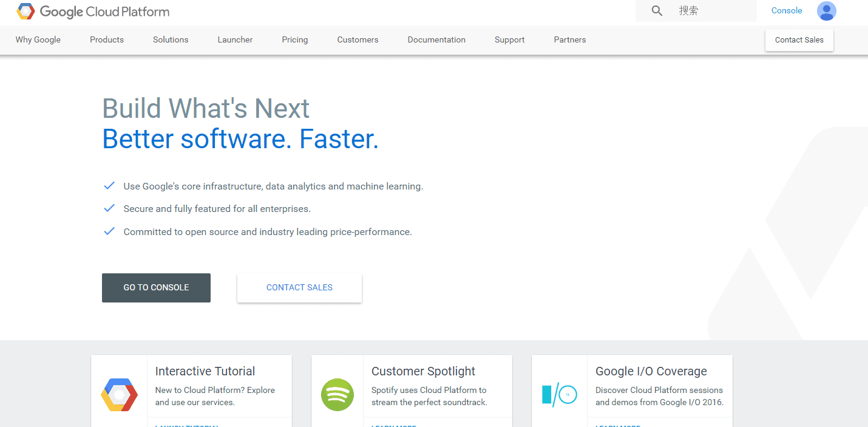Open the Interactive Tutorial card title
The image size is (868, 427).
click(205, 371)
